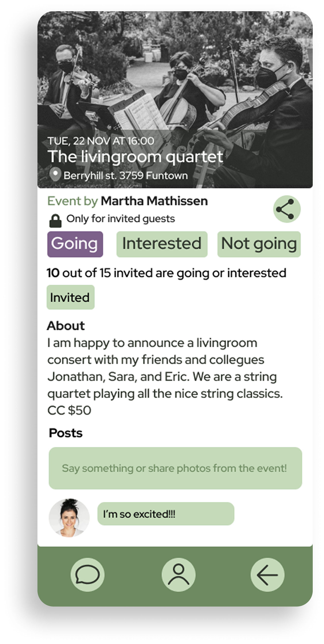Focus the 'Say something or share photos' field
This screenshot has height=644, width=324.
(175, 468)
